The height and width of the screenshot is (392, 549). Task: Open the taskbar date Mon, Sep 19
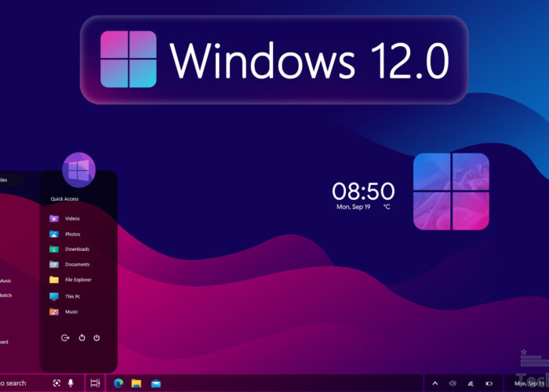pos(529,383)
